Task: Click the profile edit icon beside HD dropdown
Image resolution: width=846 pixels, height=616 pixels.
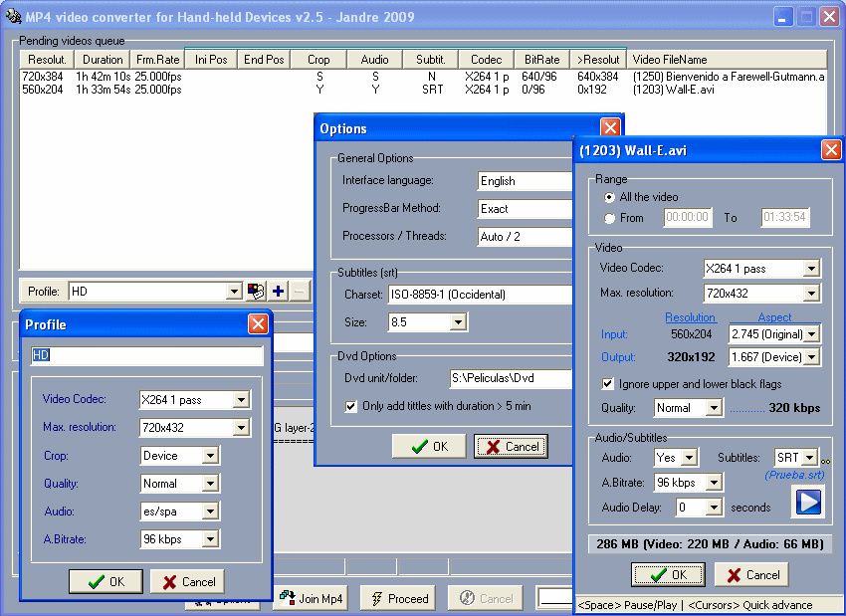Action: pyautogui.click(x=256, y=292)
